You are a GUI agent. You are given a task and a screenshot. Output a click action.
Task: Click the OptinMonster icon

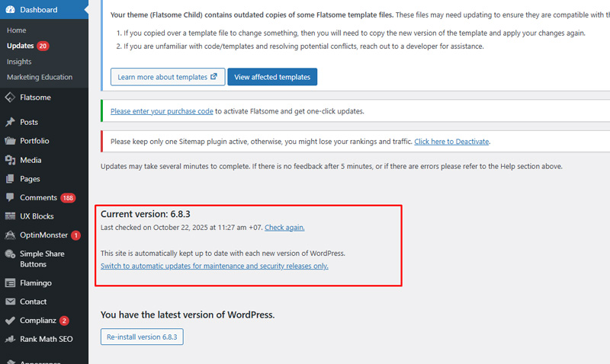(10, 235)
